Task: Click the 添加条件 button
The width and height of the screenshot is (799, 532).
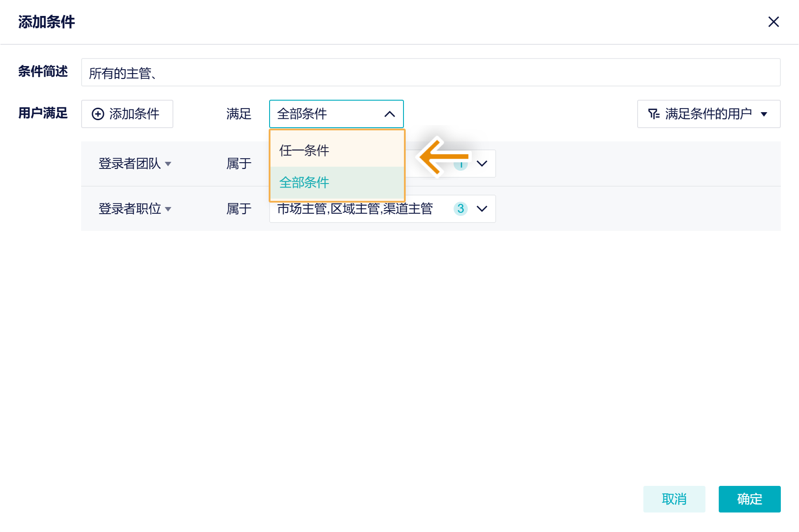Action: pyautogui.click(x=127, y=114)
